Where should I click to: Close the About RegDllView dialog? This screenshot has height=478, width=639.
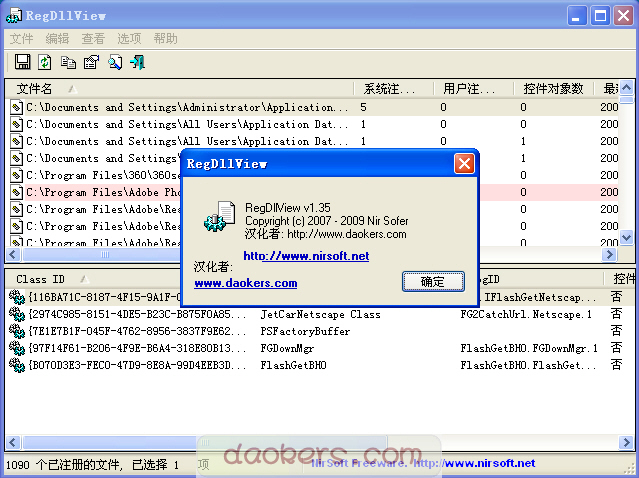464,164
